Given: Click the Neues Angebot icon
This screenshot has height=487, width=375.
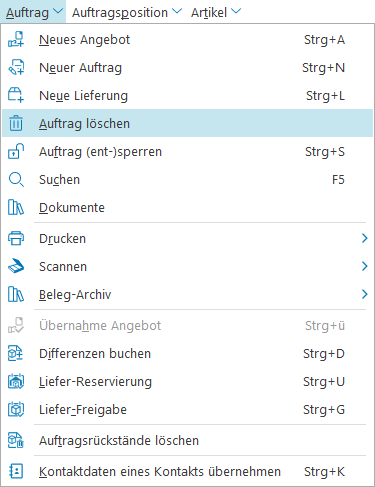Looking at the screenshot, I should coord(16,39).
